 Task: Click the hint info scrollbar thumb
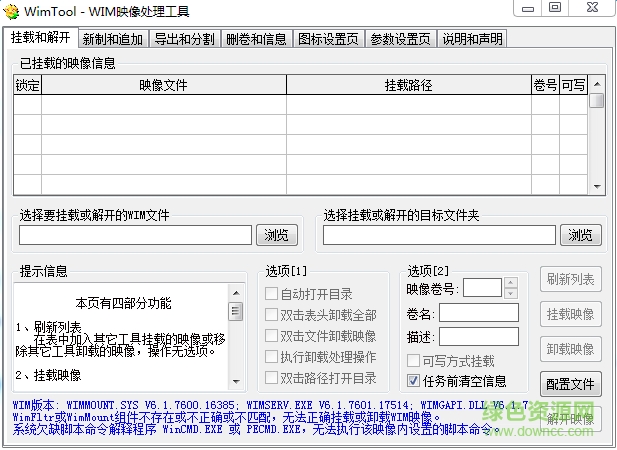coord(236,312)
